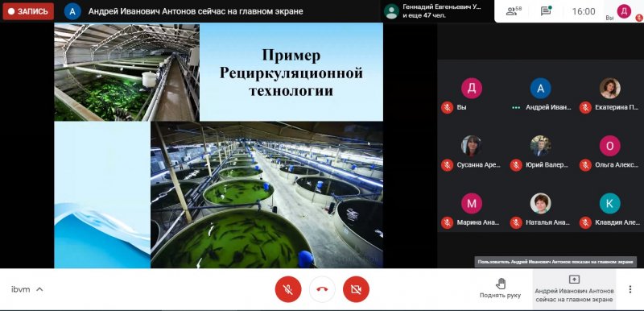Click the Клавдия Але... avatar letter K
Image resolution: width=644 pixels, height=311 pixels.
point(610,203)
